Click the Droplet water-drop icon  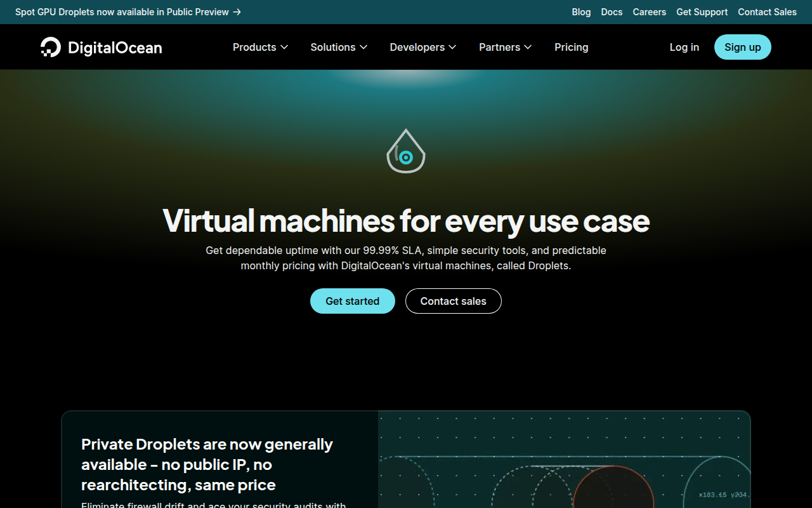[406, 151]
